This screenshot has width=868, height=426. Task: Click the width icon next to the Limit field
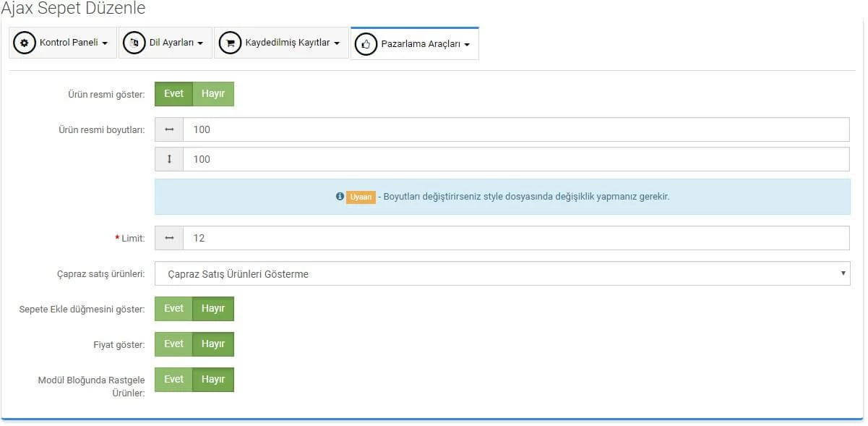click(168, 237)
